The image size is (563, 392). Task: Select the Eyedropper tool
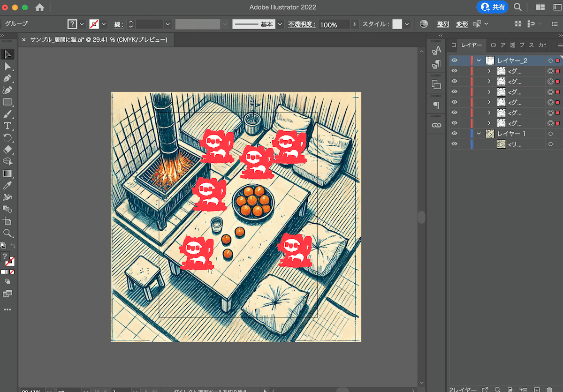pos(8,186)
